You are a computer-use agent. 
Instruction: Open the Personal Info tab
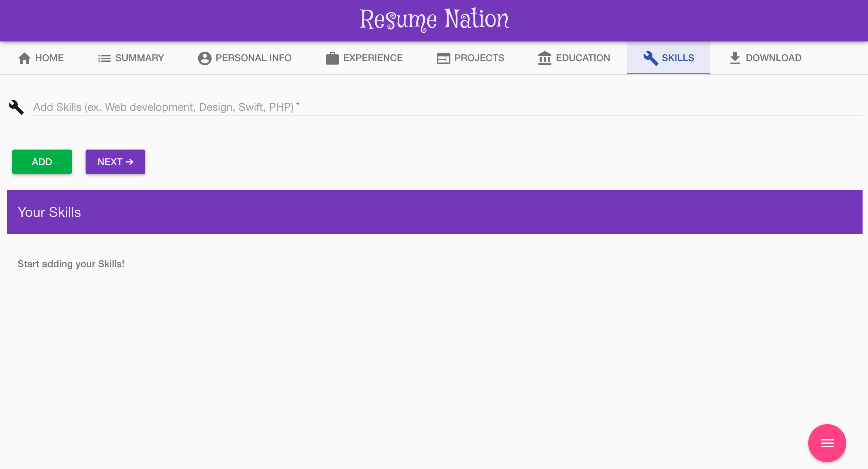click(x=253, y=58)
